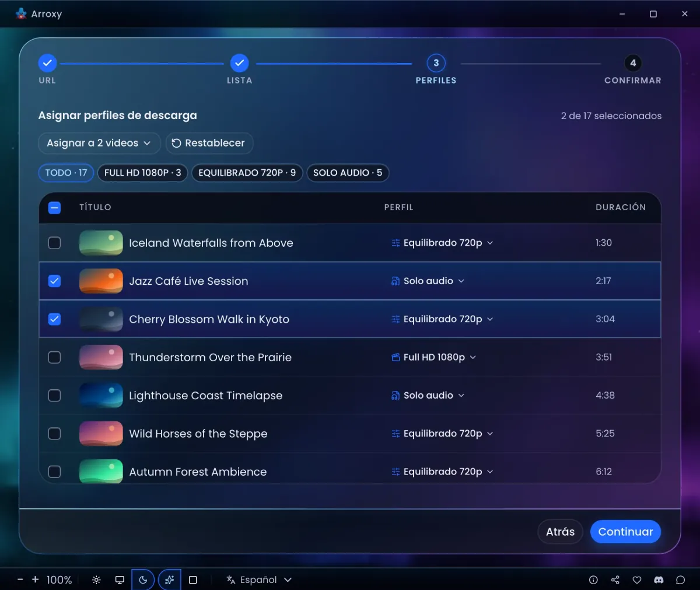The height and width of the screenshot is (590, 700).
Task: Click the TÍTULO column header
Action: (95, 207)
